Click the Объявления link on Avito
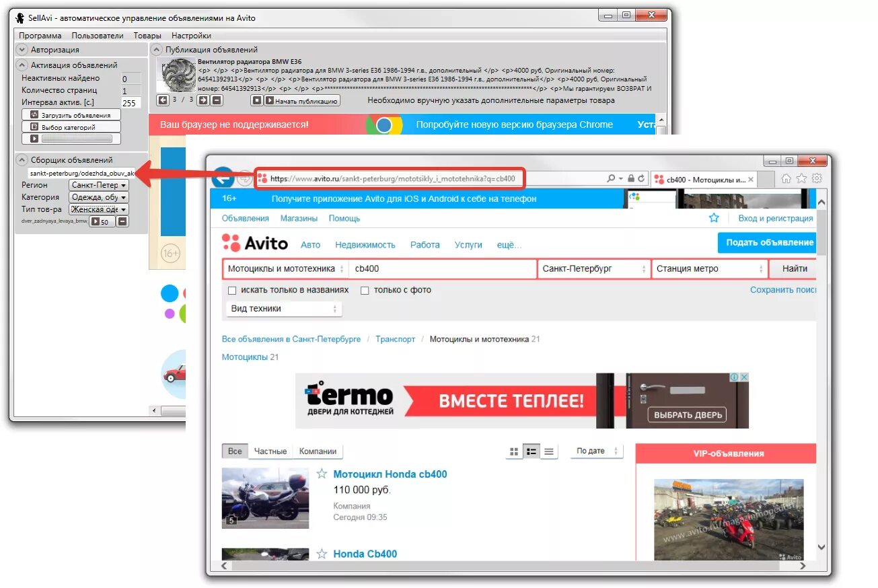Screen dimensions: 878x588 coord(246,219)
